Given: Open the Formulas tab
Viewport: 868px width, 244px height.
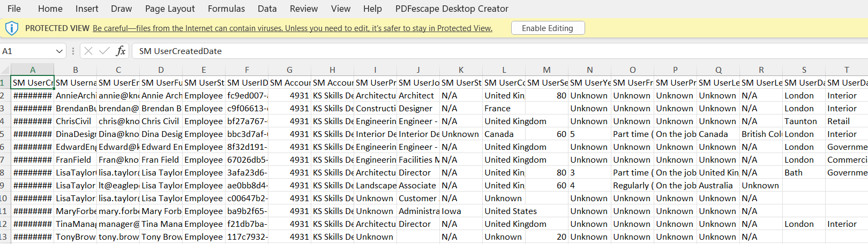Looking at the screenshot, I should click(x=226, y=9).
